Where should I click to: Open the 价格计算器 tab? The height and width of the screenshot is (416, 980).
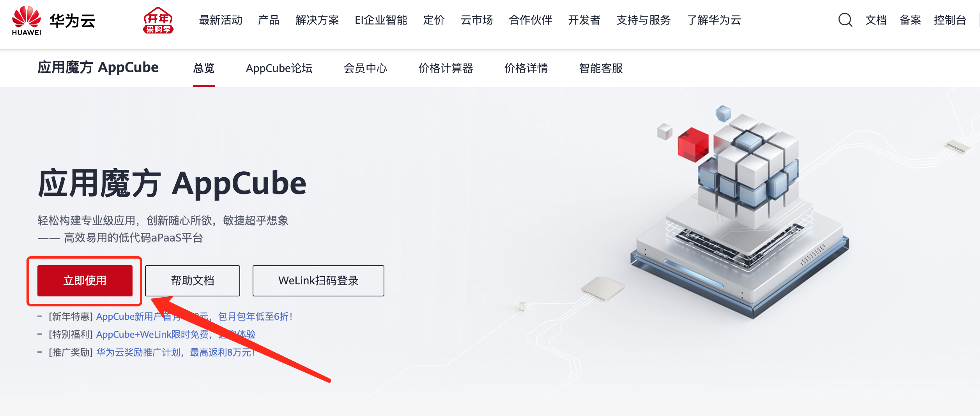446,69
